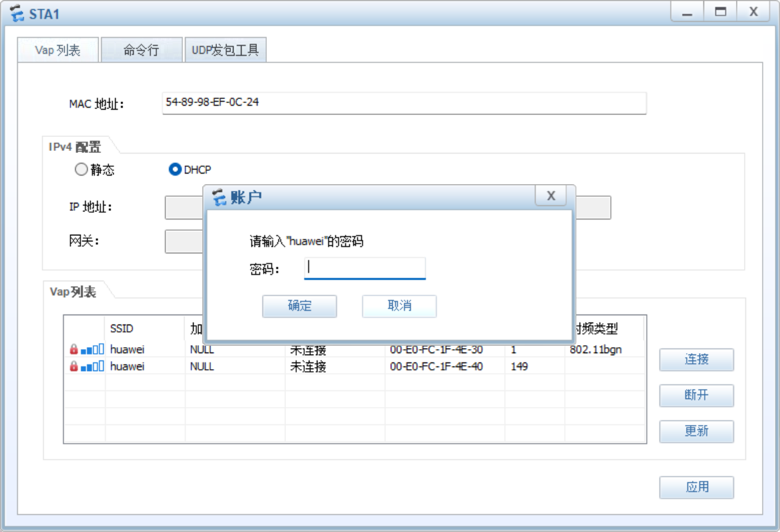This screenshot has height=532, width=780.
Task: Click 更新 to refresh the Vap list
Action: click(696, 432)
